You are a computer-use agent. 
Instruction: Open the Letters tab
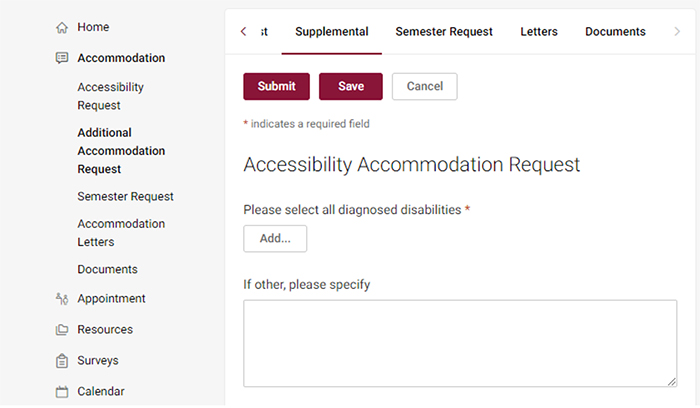(x=539, y=32)
